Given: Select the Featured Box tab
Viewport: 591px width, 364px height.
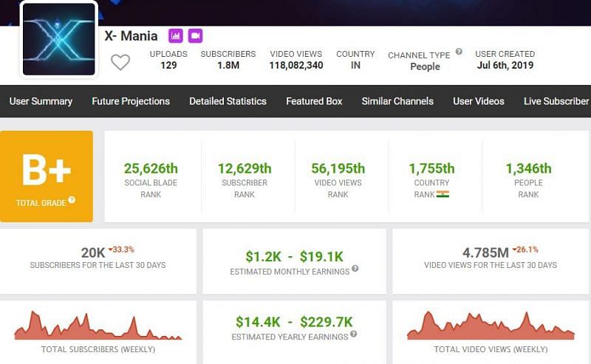Looking at the screenshot, I should coord(314,101).
